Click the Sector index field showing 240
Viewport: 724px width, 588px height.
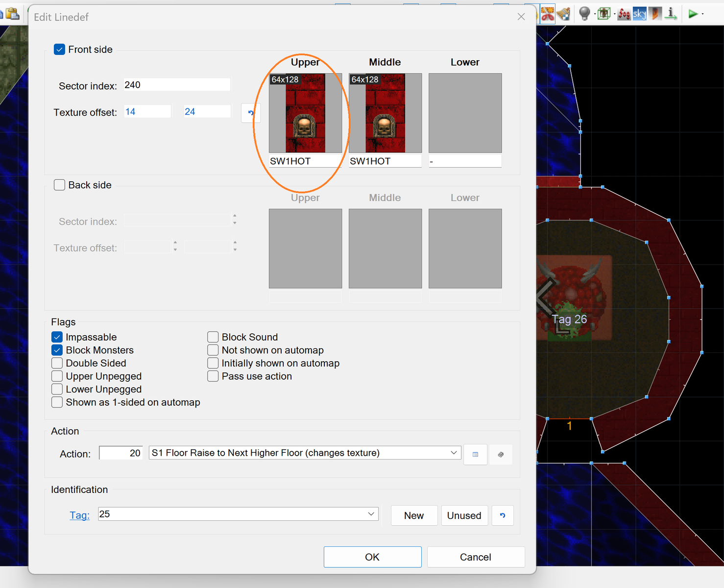177,85
